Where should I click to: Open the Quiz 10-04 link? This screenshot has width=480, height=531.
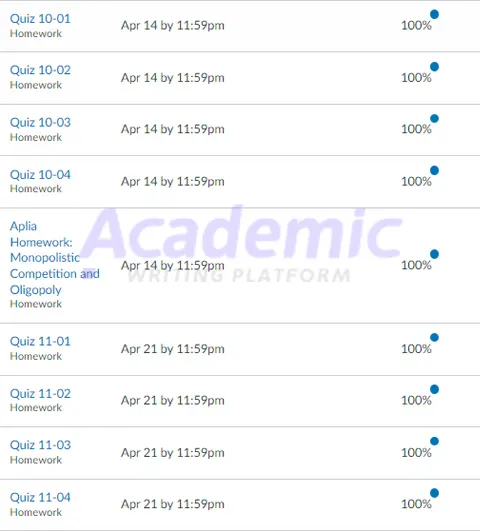pos(40,175)
